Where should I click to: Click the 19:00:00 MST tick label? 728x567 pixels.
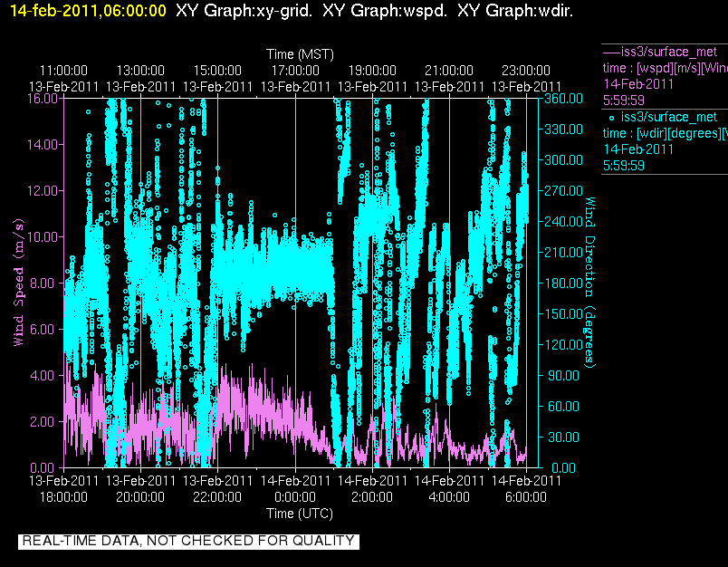pos(372,71)
